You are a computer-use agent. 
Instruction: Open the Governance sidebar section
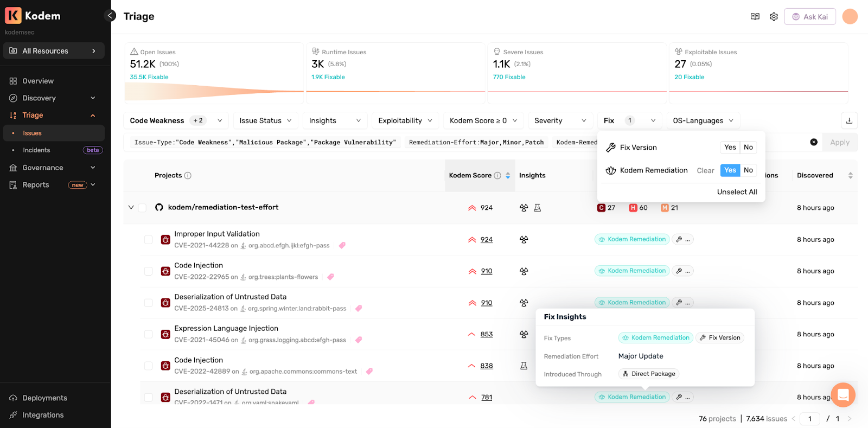tap(53, 168)
